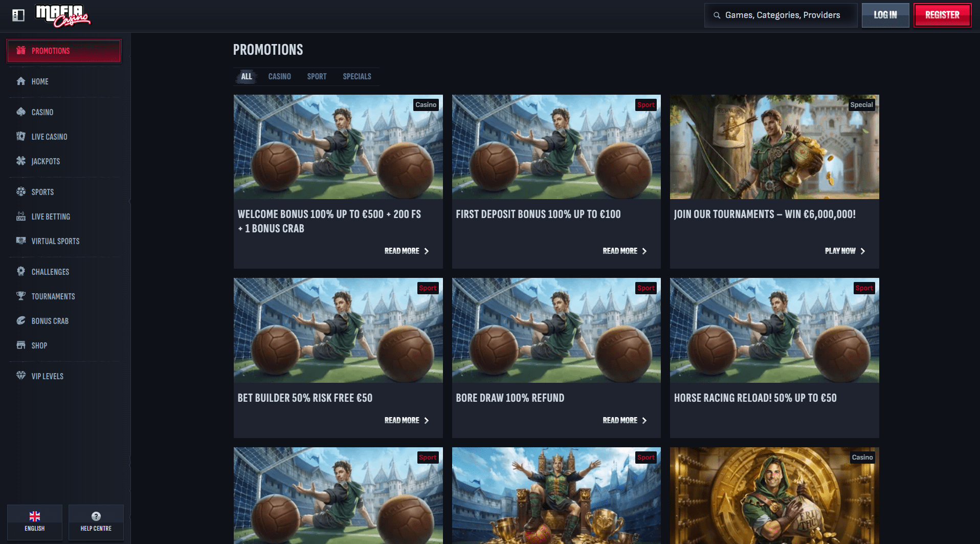Open the Horse Racing Reload promotion image

tap(774, 330)
